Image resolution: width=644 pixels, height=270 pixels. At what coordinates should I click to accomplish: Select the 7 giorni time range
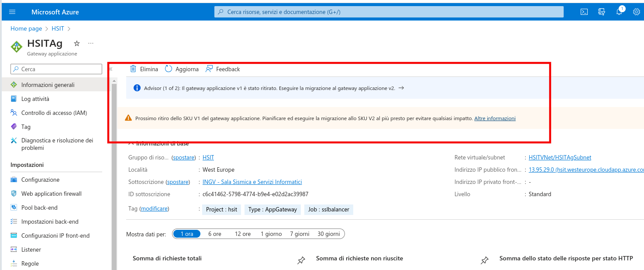point(300,234)
